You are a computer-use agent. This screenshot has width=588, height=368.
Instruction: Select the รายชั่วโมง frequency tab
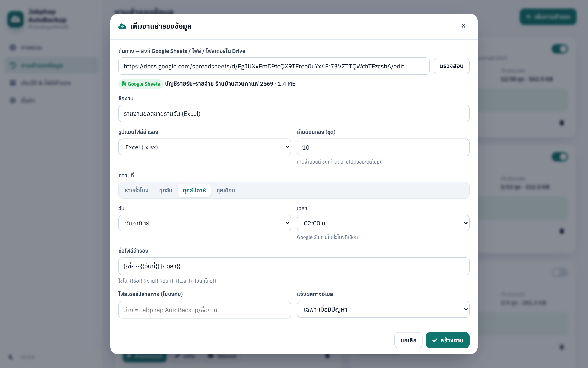pyautogui.click(x=137, y=190)
